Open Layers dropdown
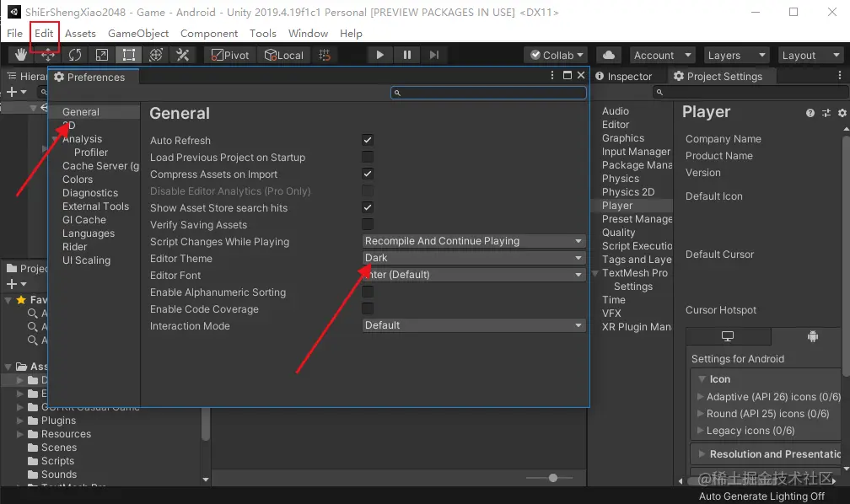 click(x=736, y=55)
